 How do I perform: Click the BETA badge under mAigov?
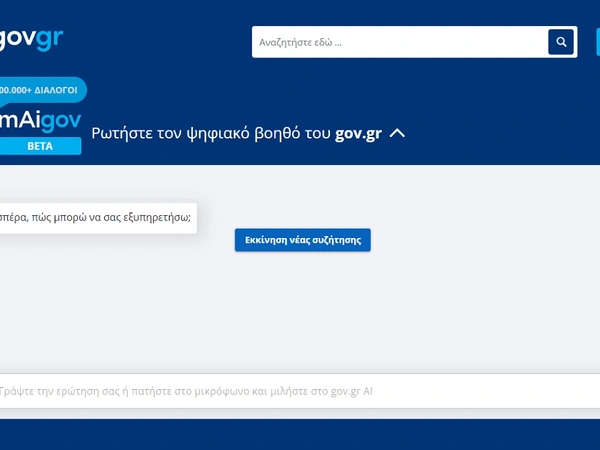coord(40,146)
